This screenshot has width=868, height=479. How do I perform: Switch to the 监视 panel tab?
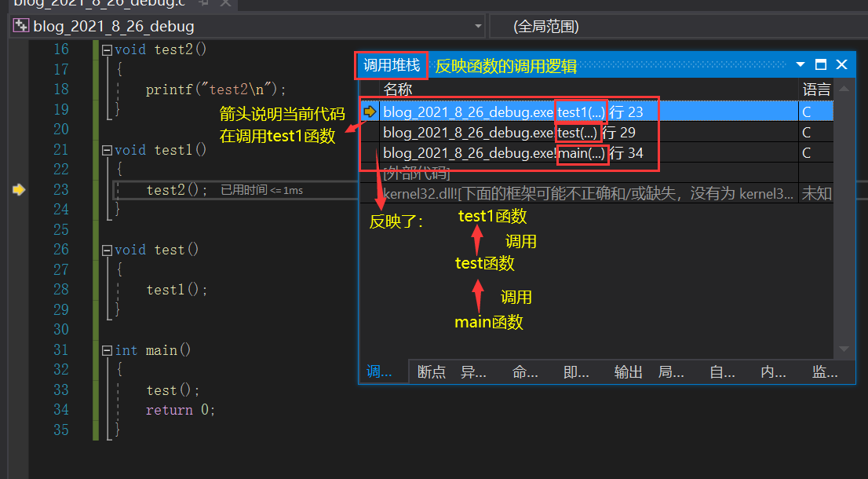824,372
